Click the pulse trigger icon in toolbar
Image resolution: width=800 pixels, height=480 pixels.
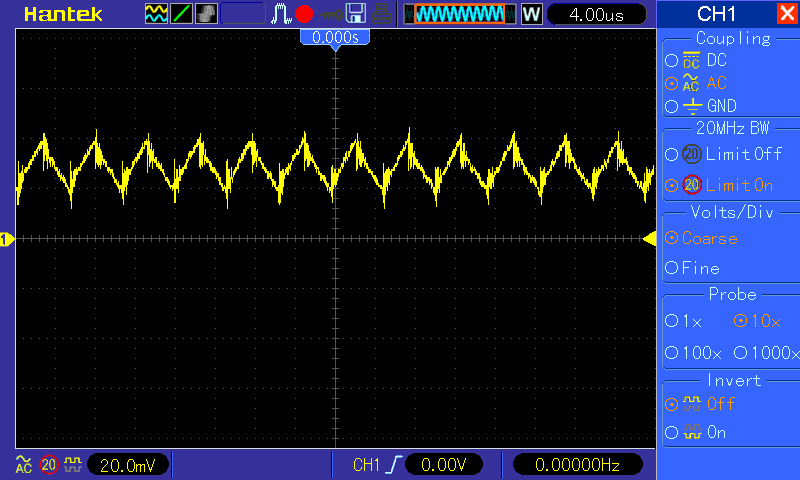281,14
